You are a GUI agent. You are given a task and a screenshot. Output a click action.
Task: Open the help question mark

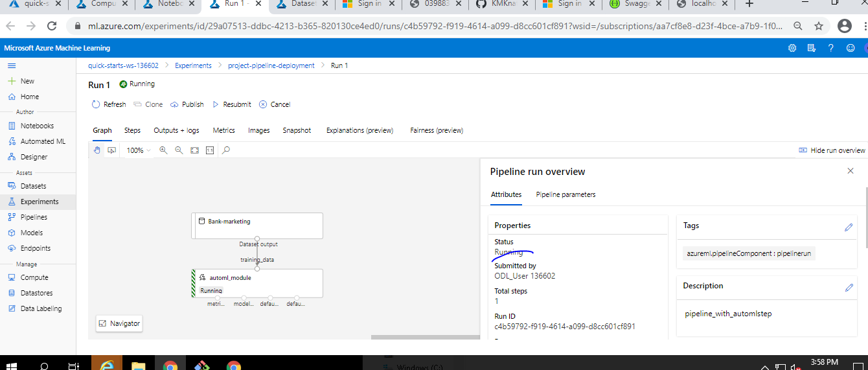[x=831, y=48]
